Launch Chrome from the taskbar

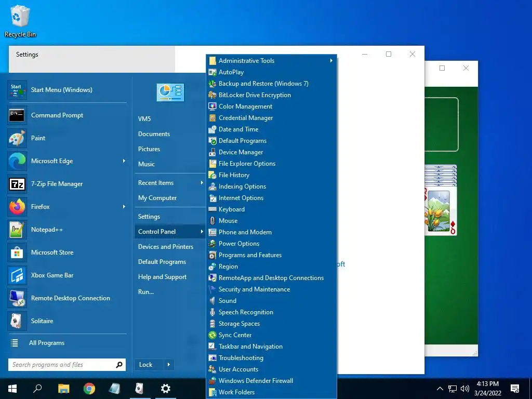(x=89, y=389)
